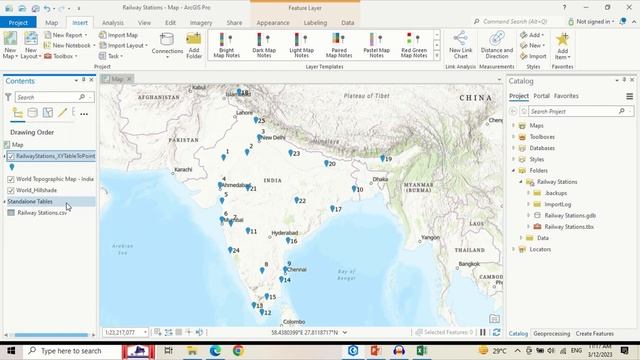
Task: Refresh the map view
Action: tap(496, 333)
